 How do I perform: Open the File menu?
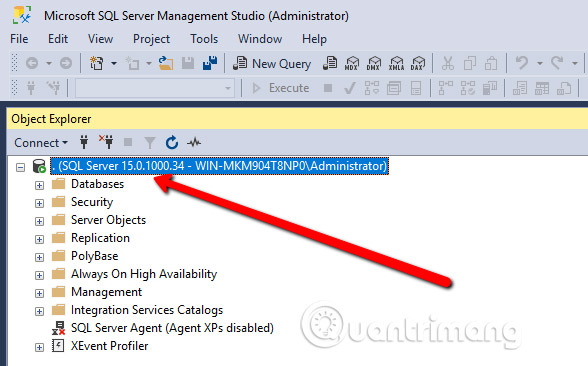pos(19,39)
